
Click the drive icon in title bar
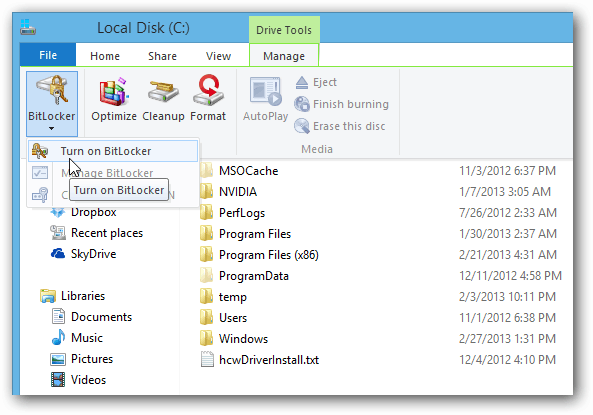(x=28, y=28)
